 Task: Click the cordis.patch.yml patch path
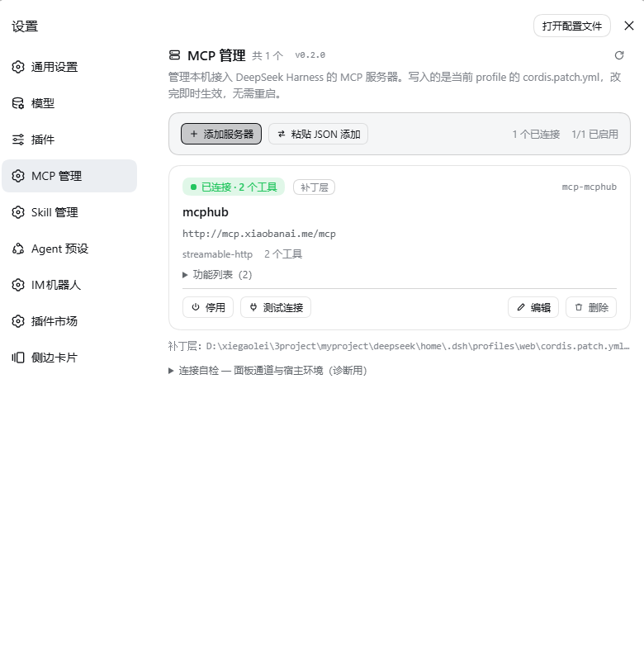click(x=418, y=347)
